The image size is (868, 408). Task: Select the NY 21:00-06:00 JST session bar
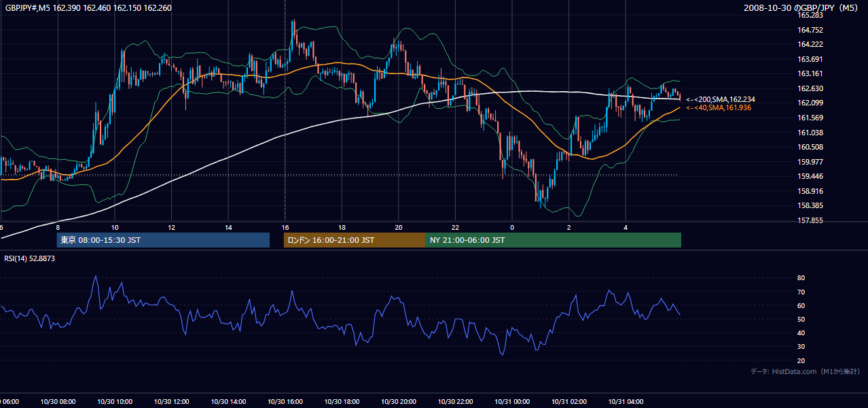pyautogui.click(x=554, y=240)
